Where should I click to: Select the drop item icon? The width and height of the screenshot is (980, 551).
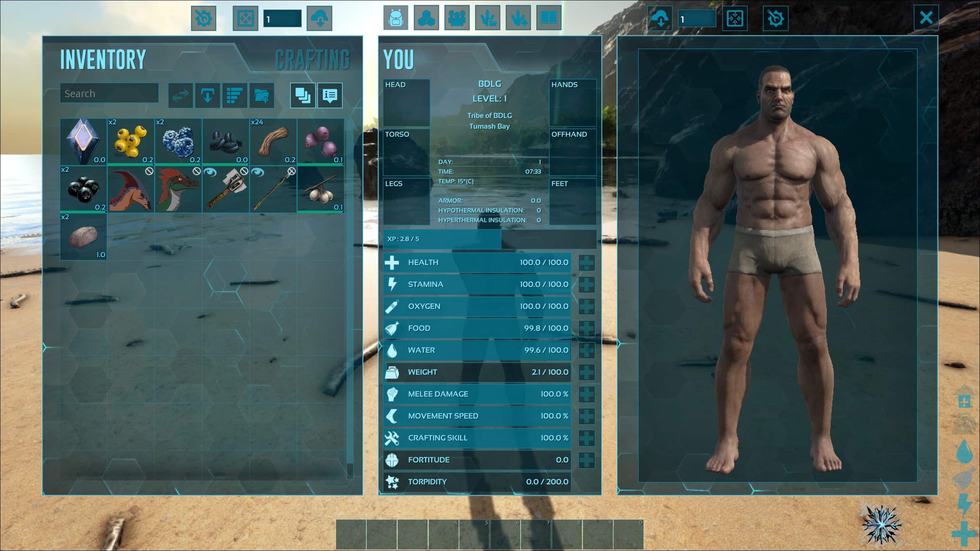coord(206,95)
